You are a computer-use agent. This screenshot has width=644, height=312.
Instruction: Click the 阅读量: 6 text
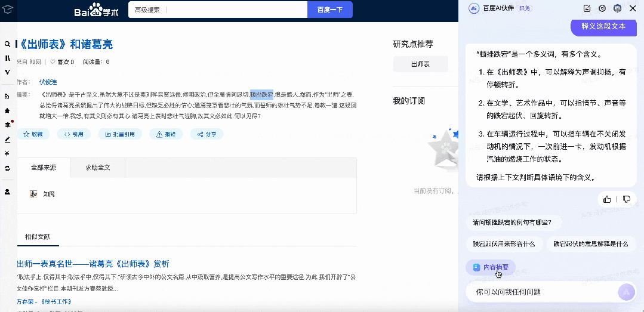click(96, 62)
